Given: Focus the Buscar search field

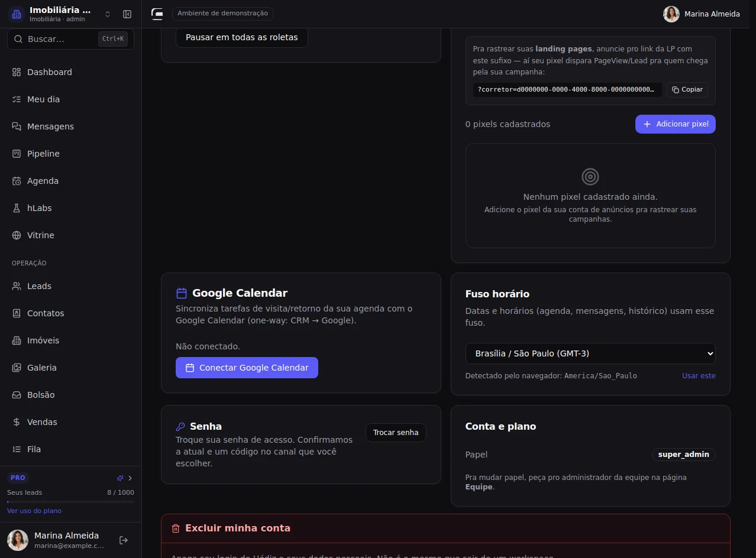Looking at the screenshot, I should pyautogui.click(x=70, y=39).
